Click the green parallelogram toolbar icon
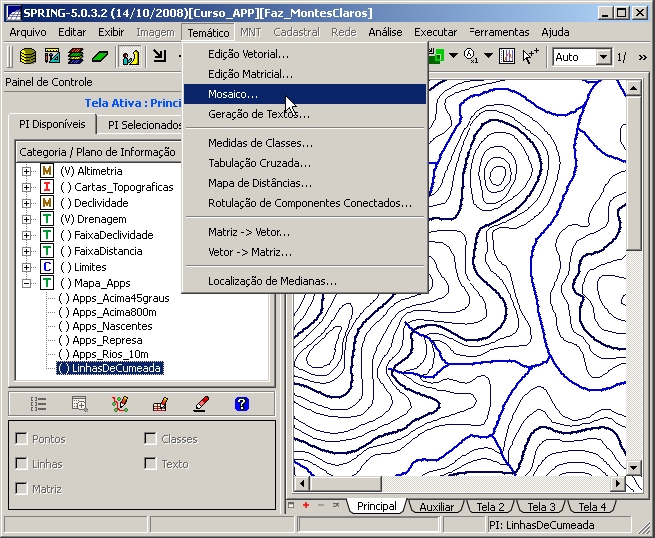 pos(99,57)
